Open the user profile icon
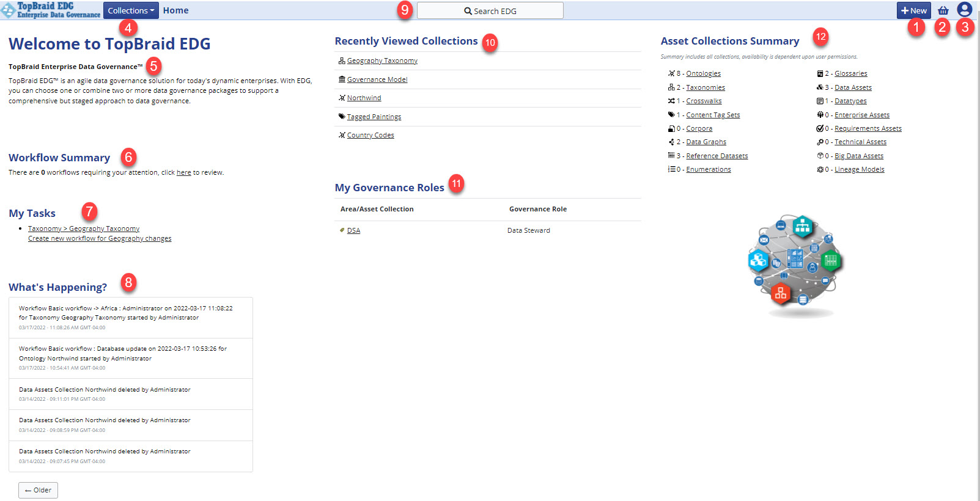Viewport: 980px width, 501px height. [x=964, y=10]
